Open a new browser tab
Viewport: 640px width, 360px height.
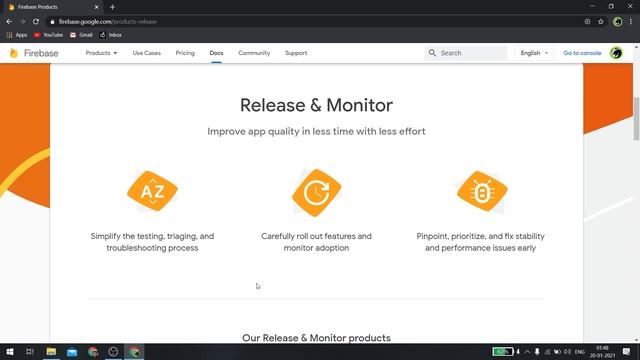(x=112, y=7)
